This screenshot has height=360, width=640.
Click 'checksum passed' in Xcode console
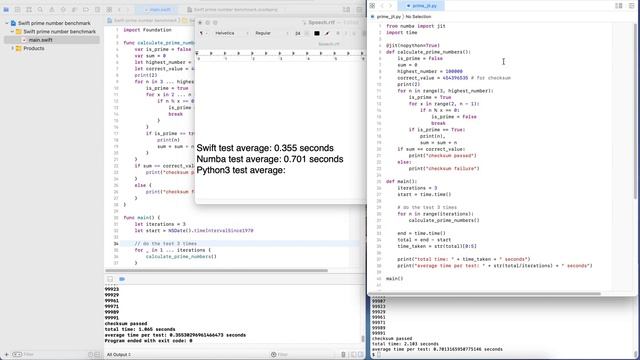[x=126, y=324]
